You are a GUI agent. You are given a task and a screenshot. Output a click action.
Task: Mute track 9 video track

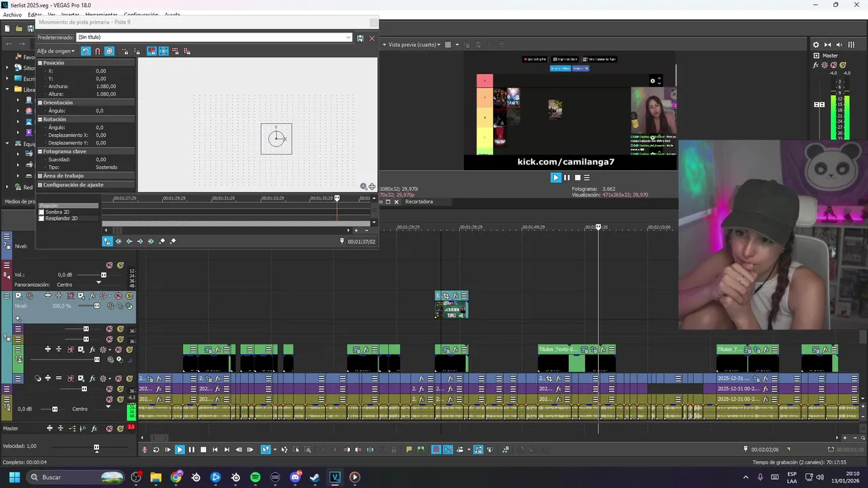[x=118, y=296]
